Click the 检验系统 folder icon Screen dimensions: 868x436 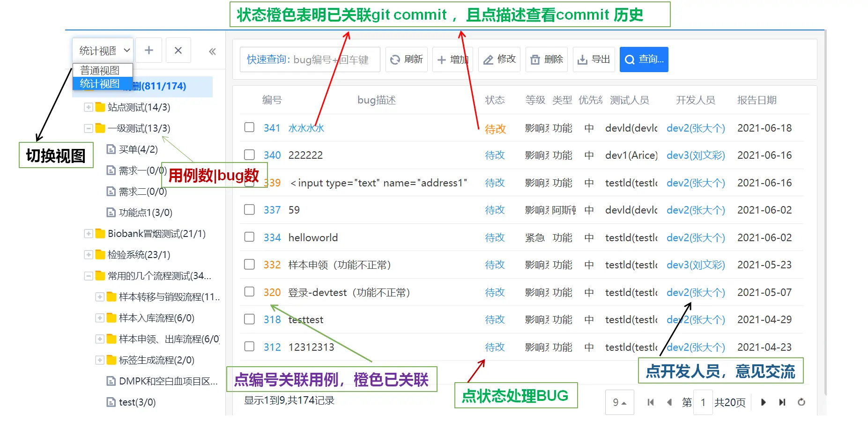tap(100, 255)
